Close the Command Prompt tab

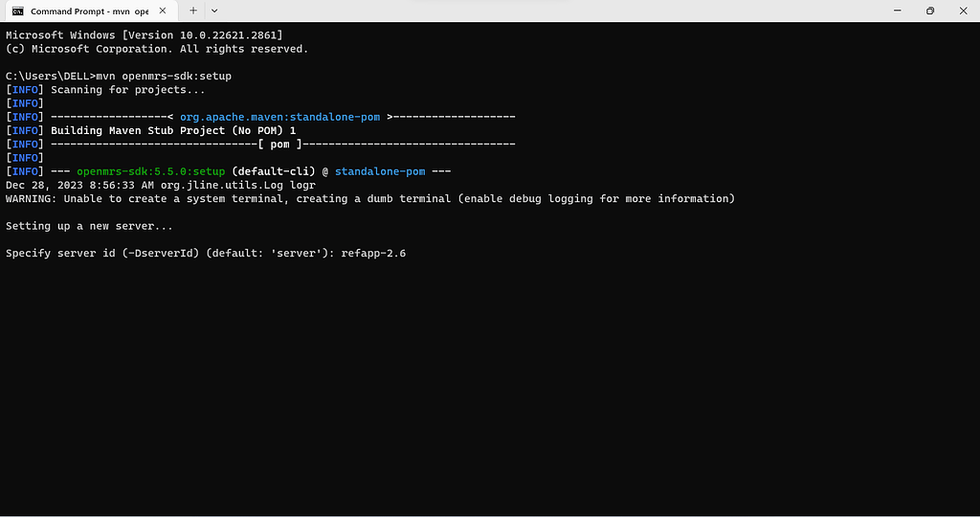163,11
